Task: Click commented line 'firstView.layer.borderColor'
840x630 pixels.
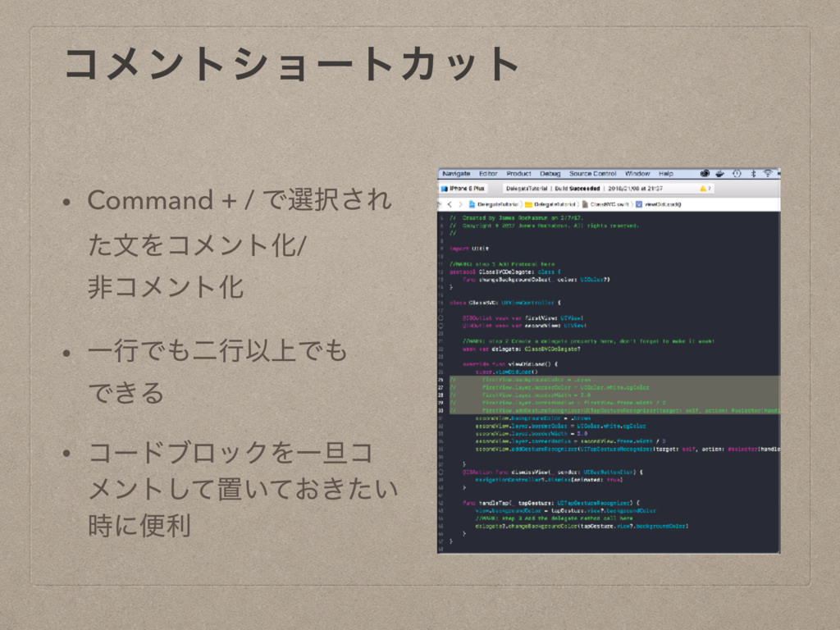Action: coord(565,387)
